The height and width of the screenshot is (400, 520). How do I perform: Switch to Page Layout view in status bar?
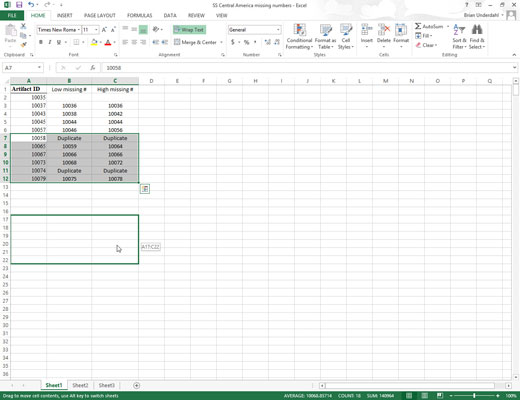tap(424, 396)
